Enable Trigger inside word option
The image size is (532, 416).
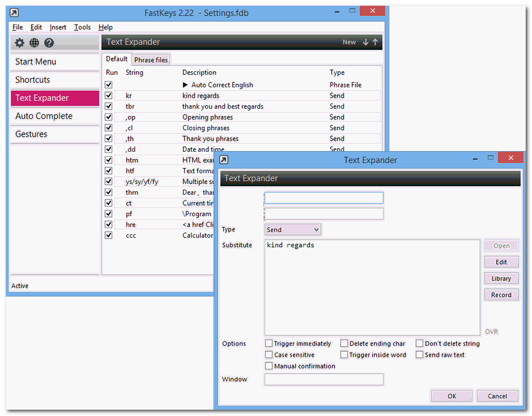[344, 355]
